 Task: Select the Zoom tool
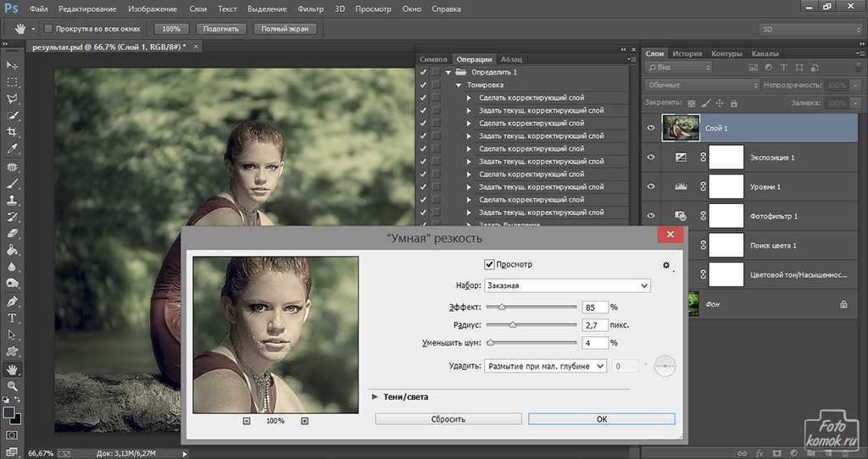12,386
